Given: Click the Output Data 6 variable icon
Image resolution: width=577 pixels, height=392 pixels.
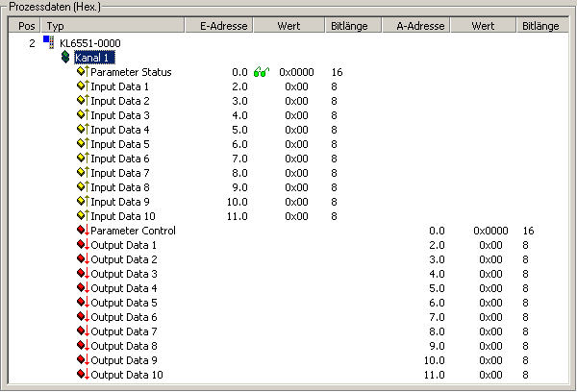Looking at the screenshot, I should tap(83, 316).
